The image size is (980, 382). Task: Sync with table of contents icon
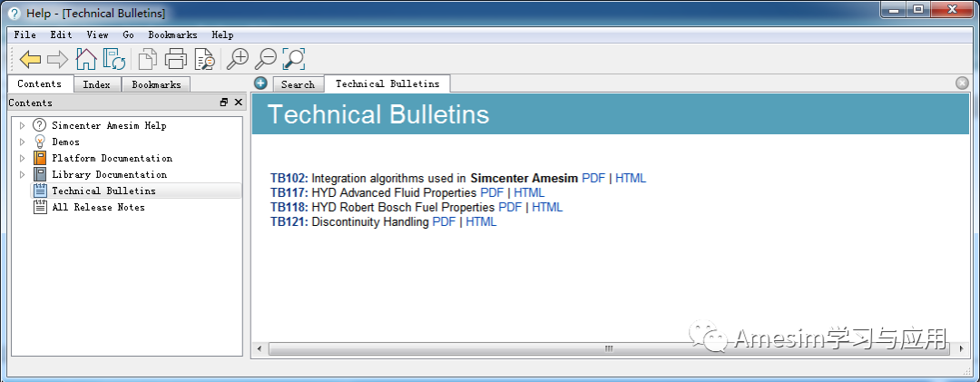pos(115,59)
